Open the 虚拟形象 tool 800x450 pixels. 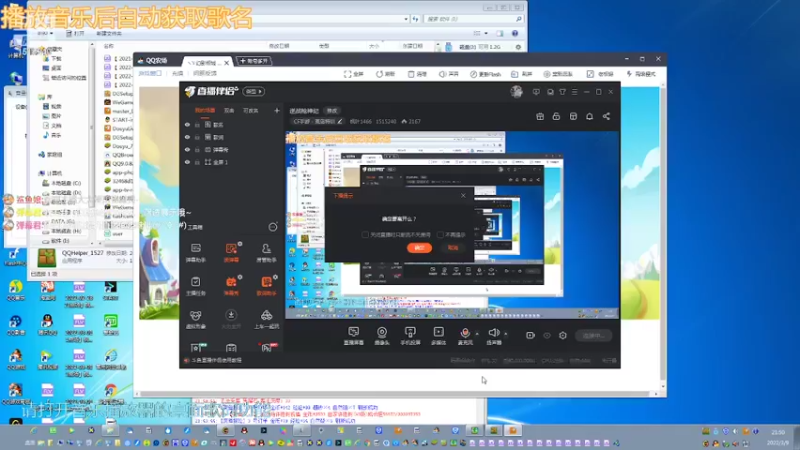pyautogui.click(x=195, y=320)
